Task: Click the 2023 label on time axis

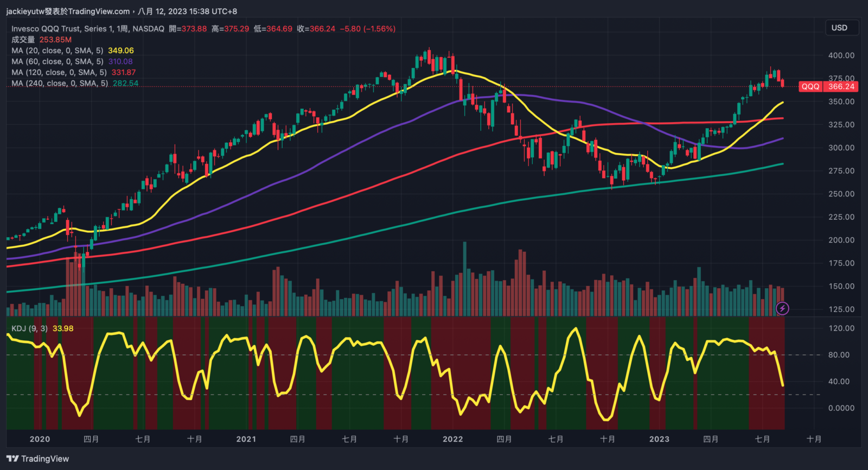Action: (x=659, y=439)
